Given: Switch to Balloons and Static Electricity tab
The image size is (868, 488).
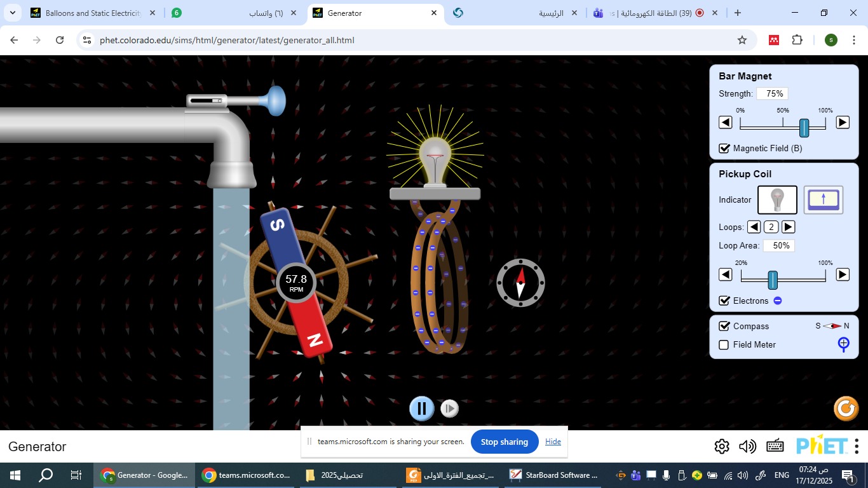Looking at the screenshot, I should click(92, 13).
